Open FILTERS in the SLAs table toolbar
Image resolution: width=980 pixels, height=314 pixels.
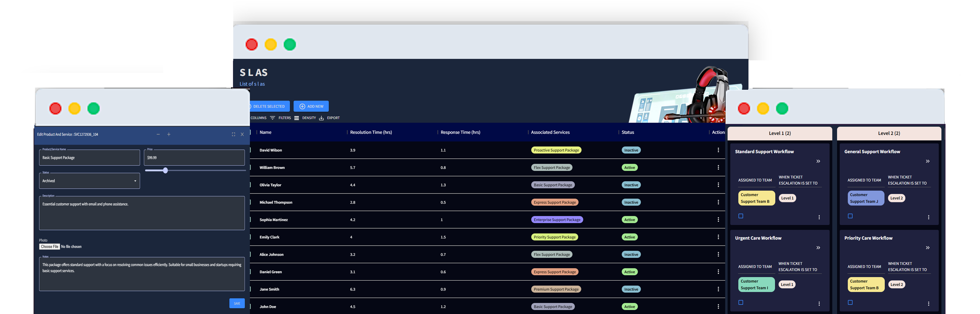point(281,118)
